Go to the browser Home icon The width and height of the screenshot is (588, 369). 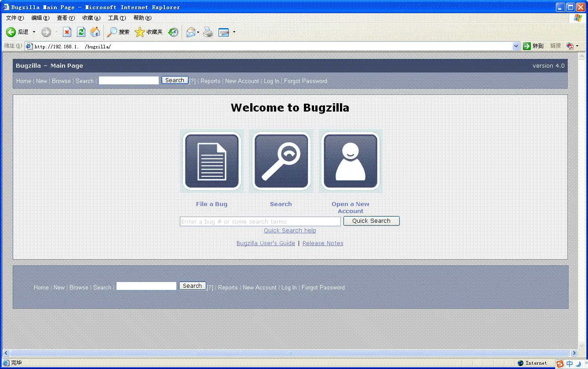click(x=95, y=32)
